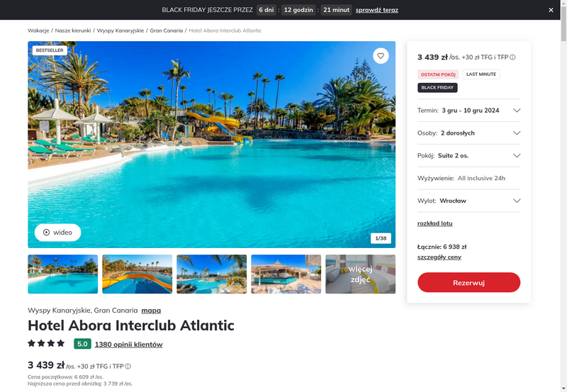
Task: View szczegóły ceny price details
Action: point(439,257)
